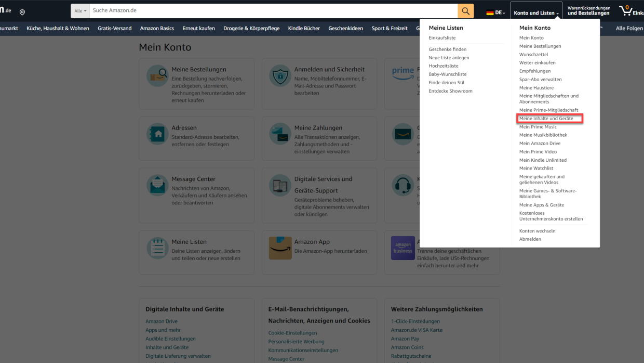The image size is (644, 363).
Task: Open Meine Bestellungen package icon
Action: click(x=157, y=76)
